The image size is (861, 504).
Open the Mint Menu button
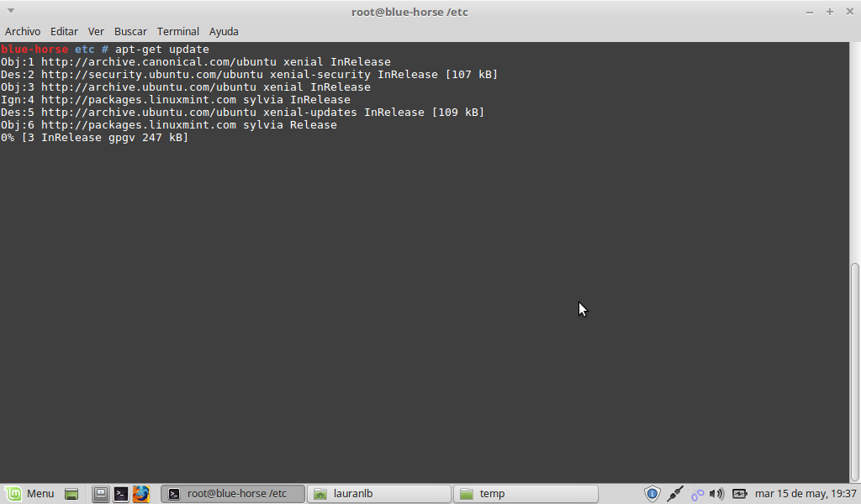[30, 493]
